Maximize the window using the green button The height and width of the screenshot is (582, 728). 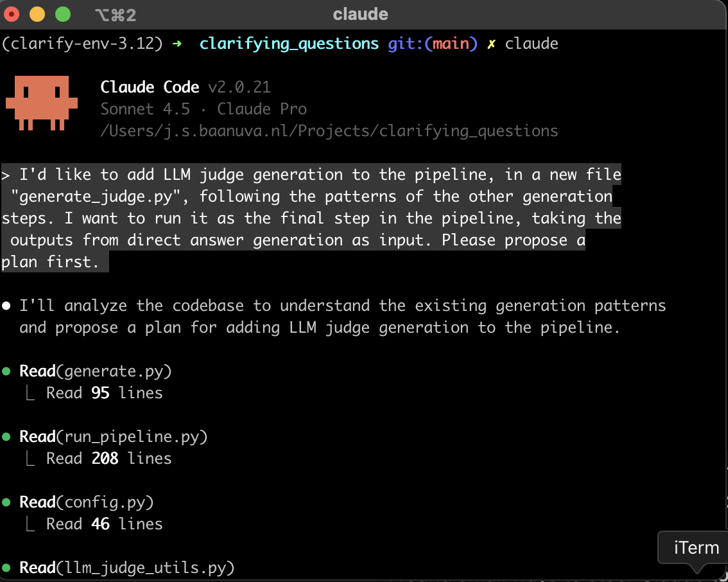(x=62, y=13)
